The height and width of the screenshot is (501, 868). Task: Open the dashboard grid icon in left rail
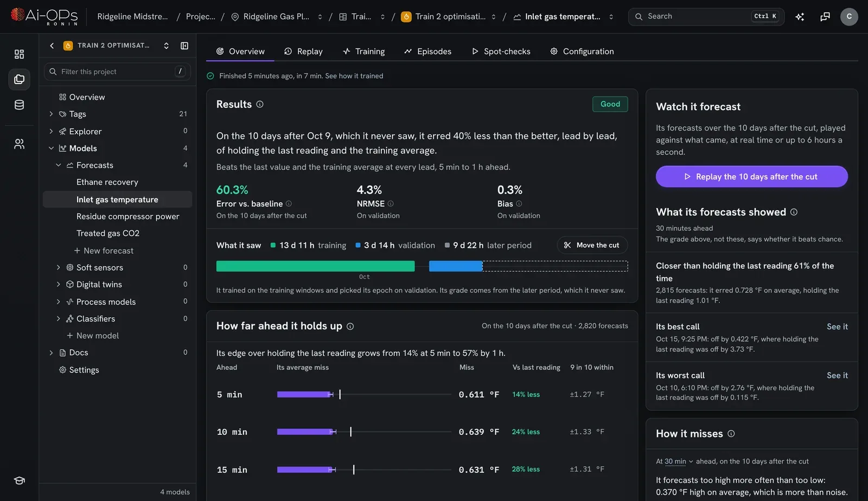point(19,54)
